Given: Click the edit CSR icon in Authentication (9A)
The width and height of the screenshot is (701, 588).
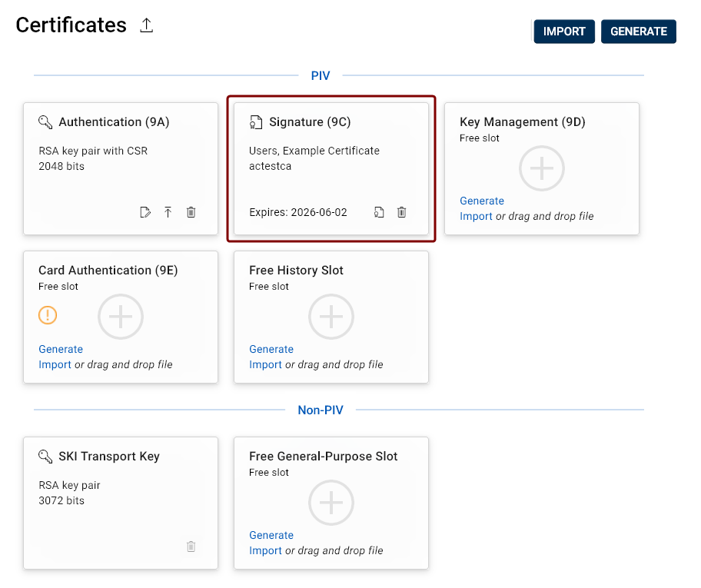Looking at the screenshot, I should (x=145, y=212).
